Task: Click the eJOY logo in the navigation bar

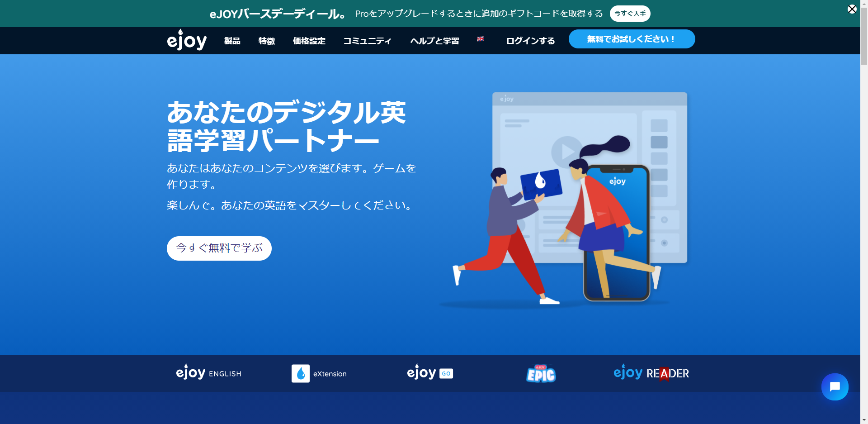Action: click(186, 40)
